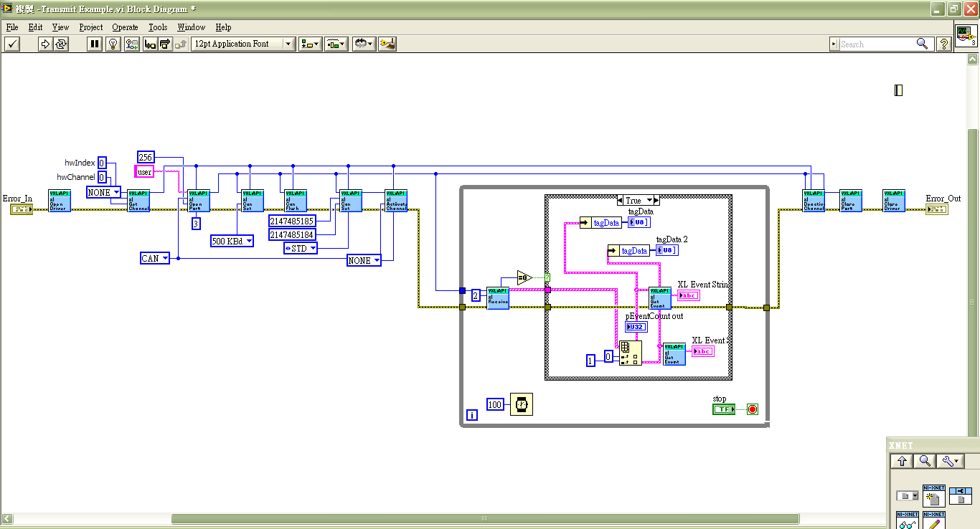Viewport: 980px width, 529px height.
Task: Open the case structure selector dropdown
Action: (x=638, y=200)
